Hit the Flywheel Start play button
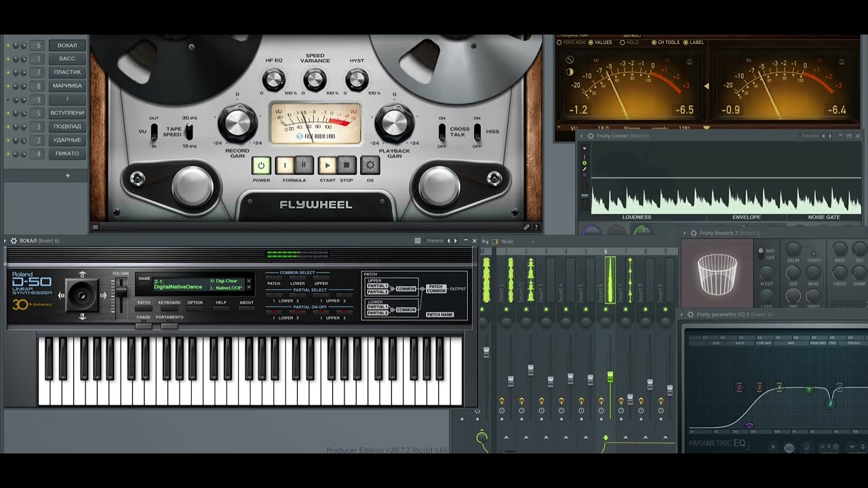Screen dimensions: 868x488 point(328,165)
